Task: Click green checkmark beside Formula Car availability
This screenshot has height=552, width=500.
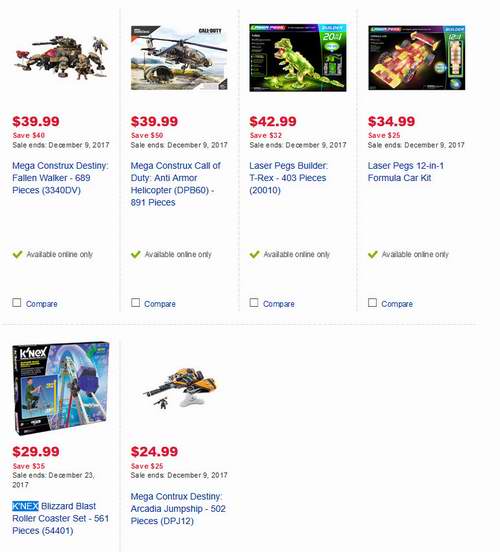Action: coord(373,254)
